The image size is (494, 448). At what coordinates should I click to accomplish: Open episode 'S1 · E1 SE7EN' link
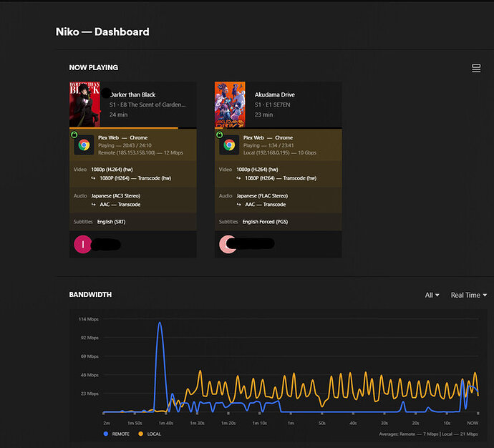point(273,104)
